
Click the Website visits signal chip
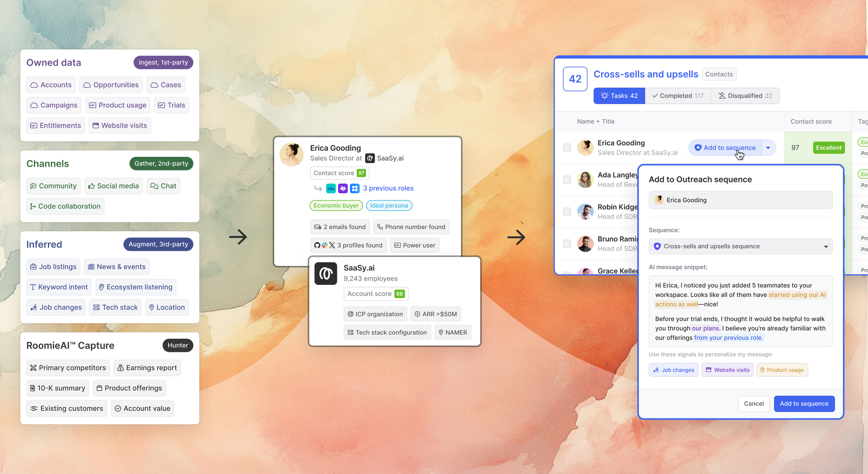pyautogui.click(x=727, y=370)
